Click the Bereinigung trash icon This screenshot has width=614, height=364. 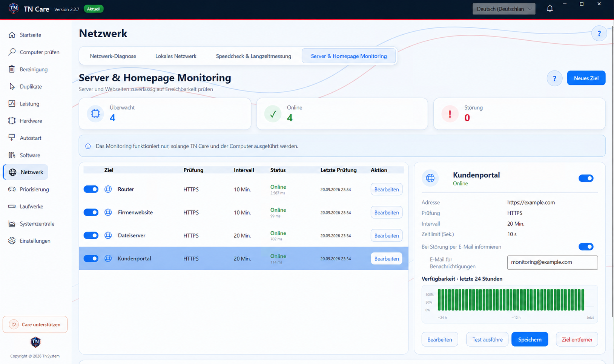(12, 69)
